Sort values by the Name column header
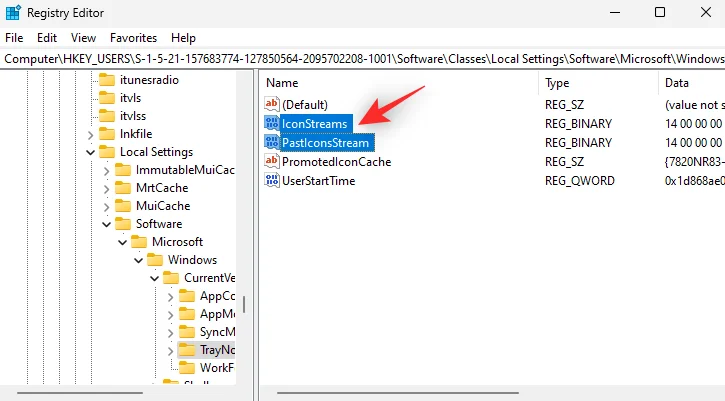Image resolution: width=725 pixels, height=401 pixels. click(282, 83)
